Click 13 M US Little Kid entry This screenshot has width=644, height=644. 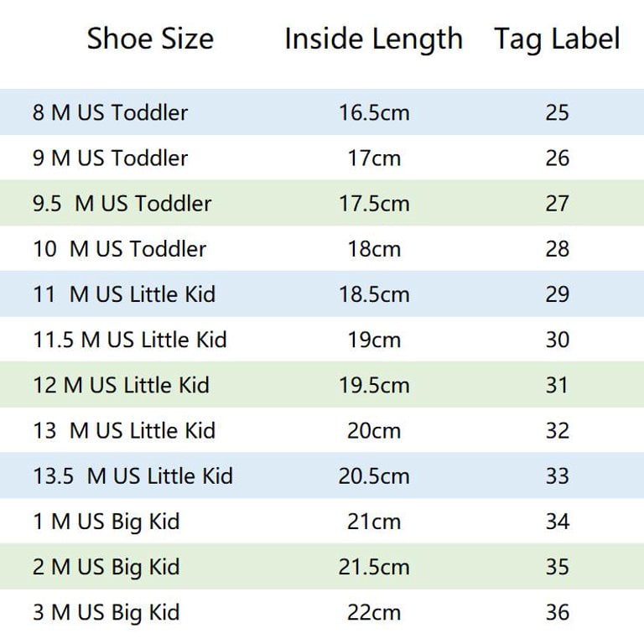click(124, 430)
